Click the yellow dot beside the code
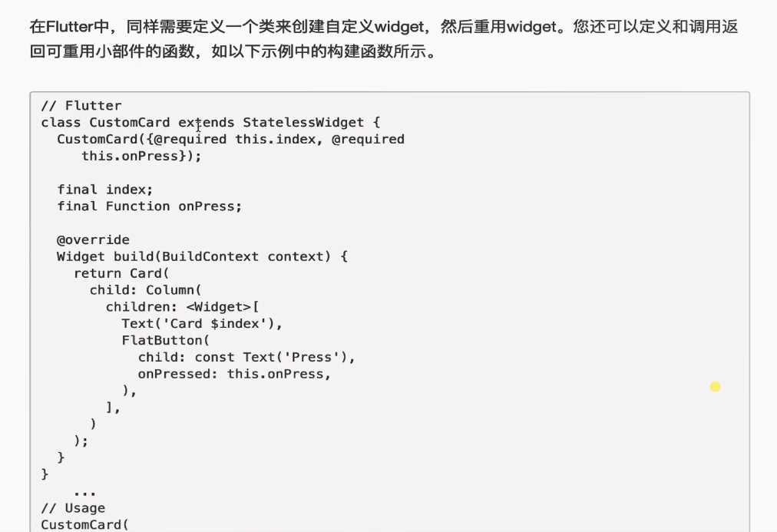 pos(715,386)
